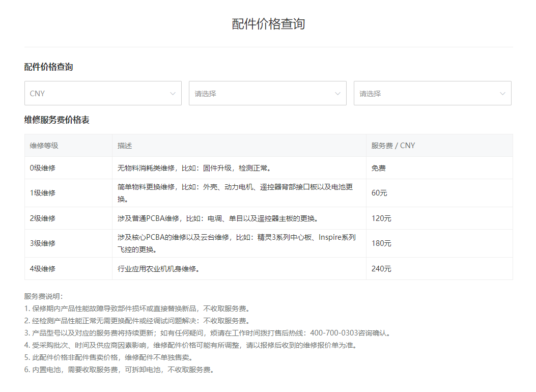The width and height of the screenshot is (536, 392).
Task: Click note 4 about 受采购批次
Action: (x=191, y=345)
